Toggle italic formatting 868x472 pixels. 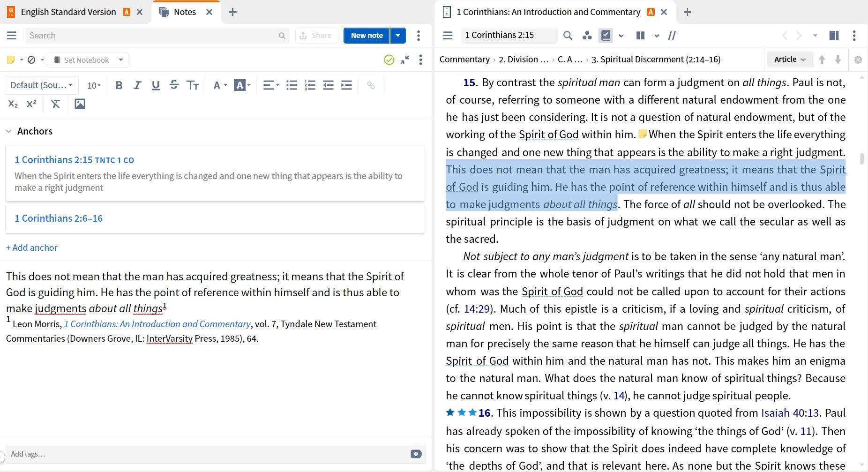click(x=137, y=85)
